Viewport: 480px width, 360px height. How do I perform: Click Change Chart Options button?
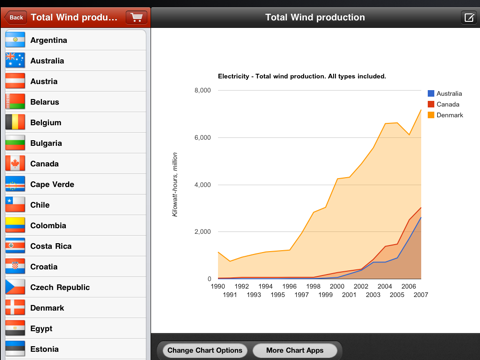tap(205, 350)
